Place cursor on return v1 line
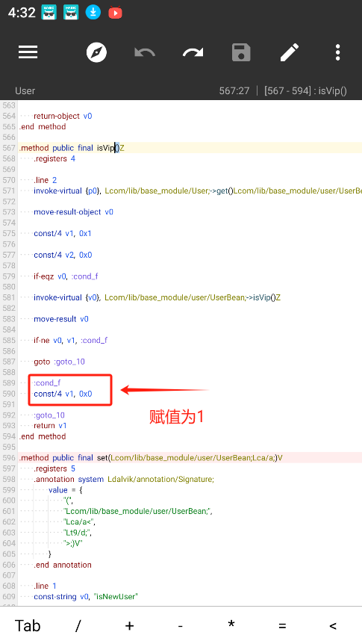The height and width of the screenshot is (644, 362). pyautogui.click(x=50, y=426)
